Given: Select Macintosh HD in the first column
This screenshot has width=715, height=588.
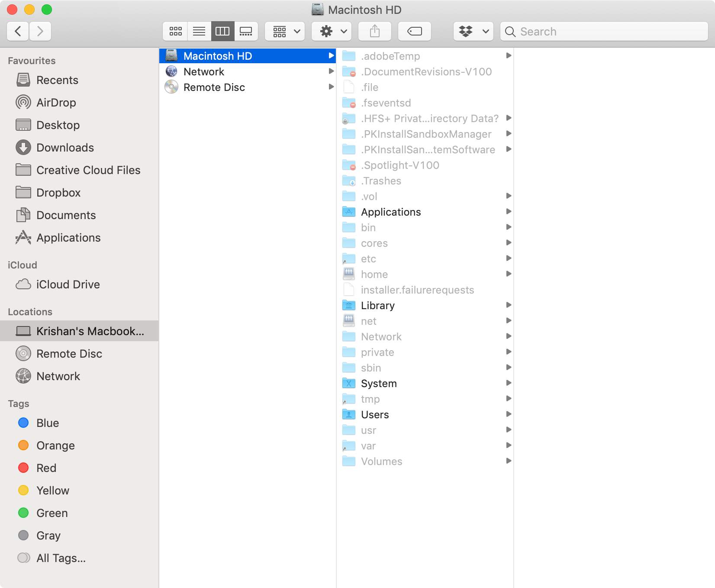Looking at the screenshot, I should coord(218,55).
